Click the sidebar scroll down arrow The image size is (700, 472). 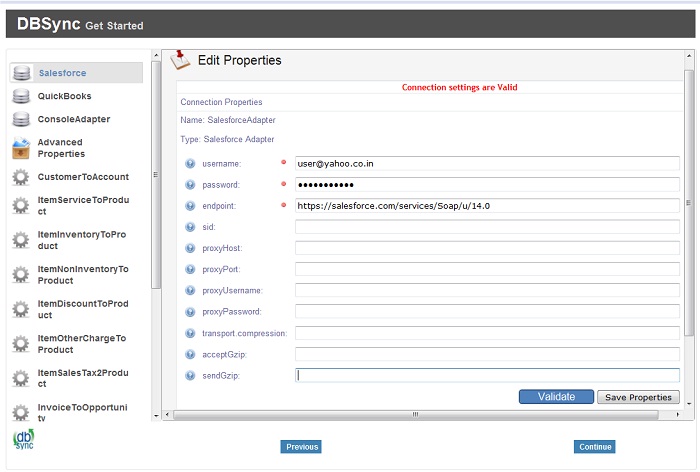(x=156, y=414)
